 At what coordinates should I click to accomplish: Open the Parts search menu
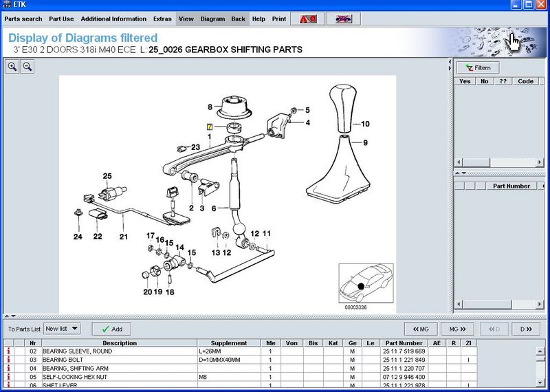pyautogui.click(x=23, y=19)
